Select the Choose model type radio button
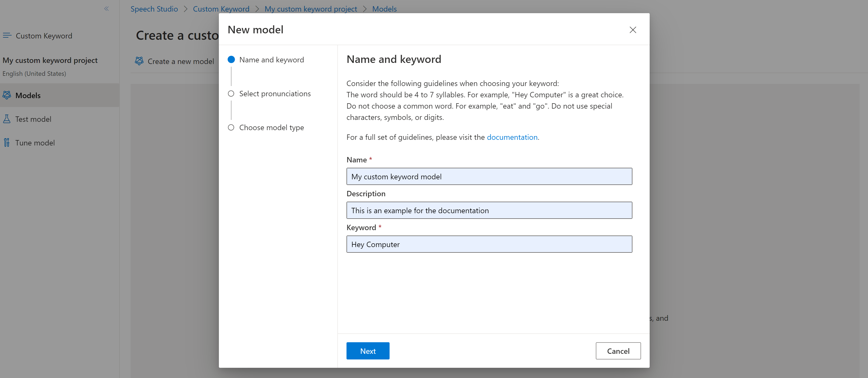This screenshot has width=868, height=378. [x=231, y=127]
